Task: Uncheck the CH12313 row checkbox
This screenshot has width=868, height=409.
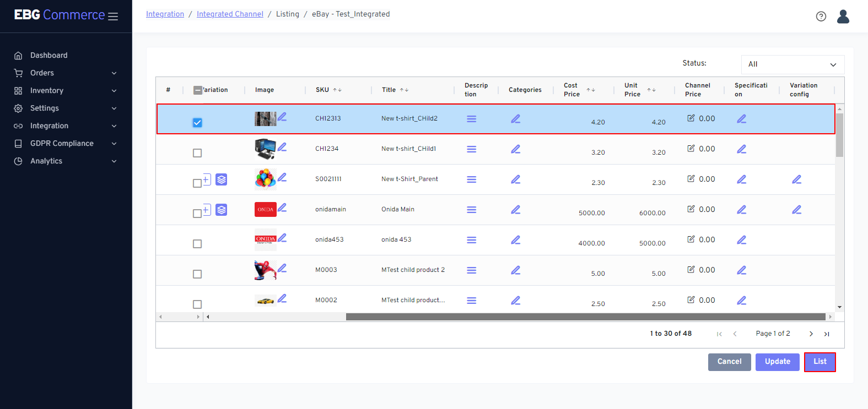Action: click(197, 123)
